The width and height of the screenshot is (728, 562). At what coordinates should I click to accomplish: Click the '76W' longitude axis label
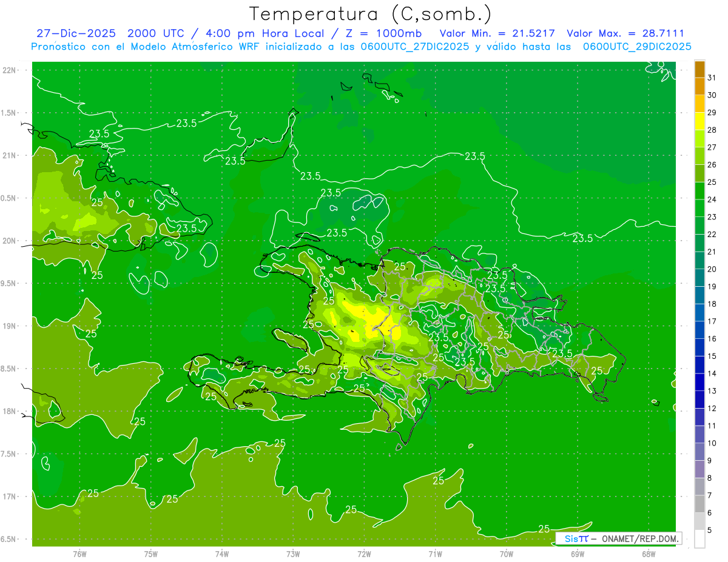coord(79,554)
